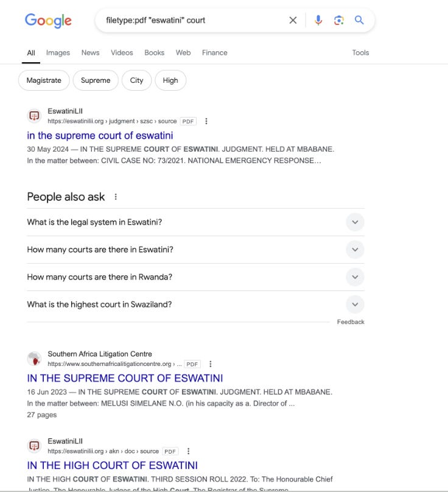Select the Magistrate filter chip
The width and height of the screenshot is (448, 492).
tap(43, 80)
